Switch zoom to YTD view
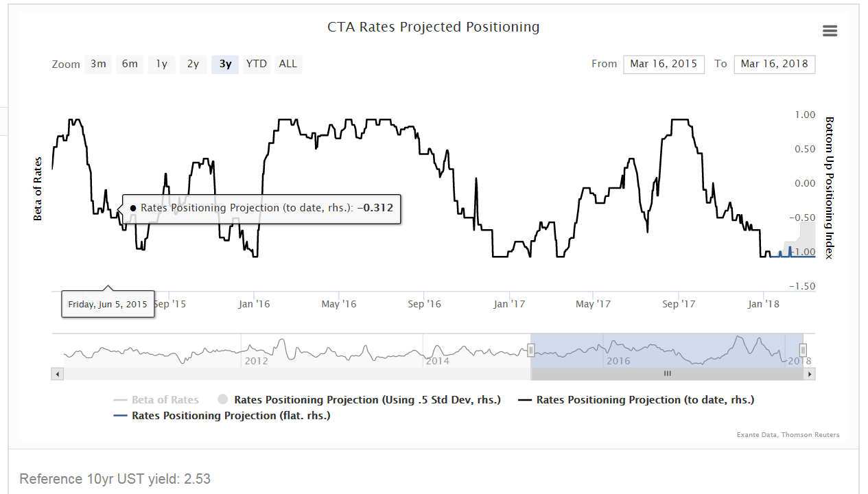This screenshot has width=868, height=494. tap(256, 63)
